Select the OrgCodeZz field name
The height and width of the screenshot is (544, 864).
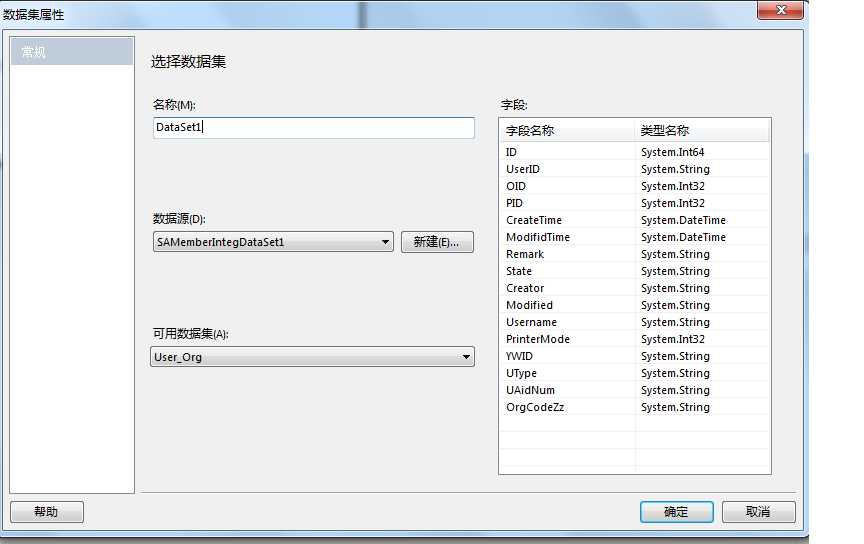pyautogui.click(x=535, y=407)
